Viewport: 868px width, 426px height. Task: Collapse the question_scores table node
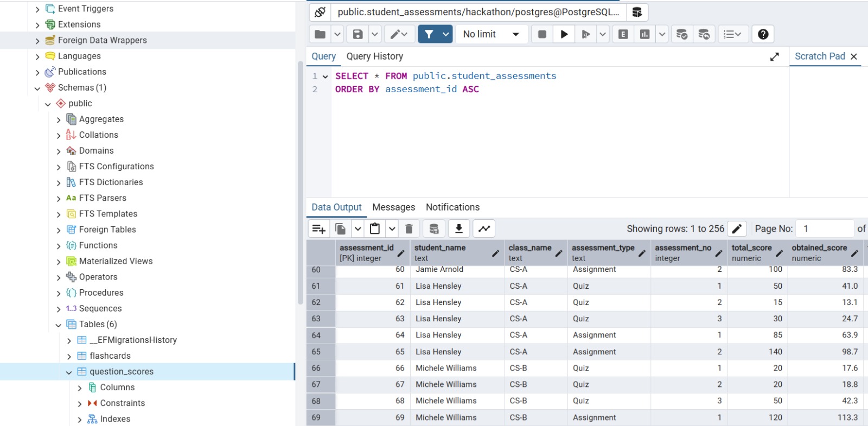69,372
